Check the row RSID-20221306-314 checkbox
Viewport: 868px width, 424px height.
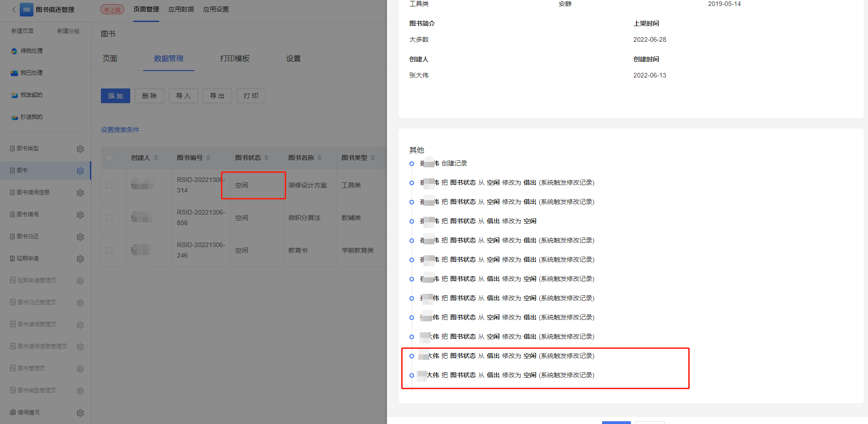tap(109, 185)
